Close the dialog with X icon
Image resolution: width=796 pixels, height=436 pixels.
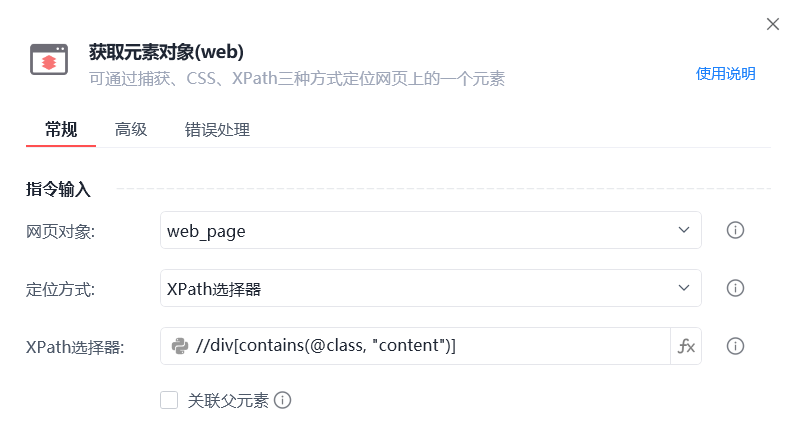(773, 24)
